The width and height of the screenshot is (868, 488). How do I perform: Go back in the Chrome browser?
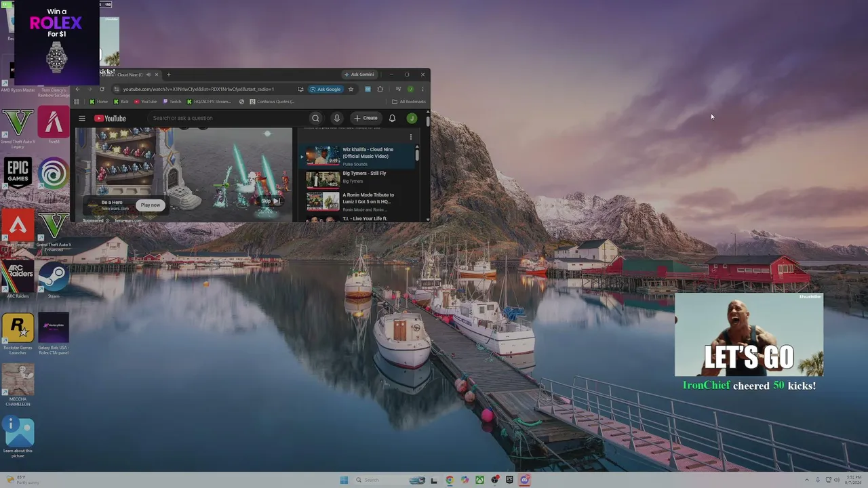pos(77,89)
